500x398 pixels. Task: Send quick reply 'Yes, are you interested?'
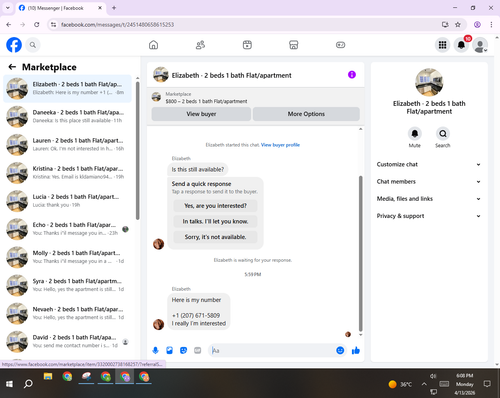[x=215, y=206]
